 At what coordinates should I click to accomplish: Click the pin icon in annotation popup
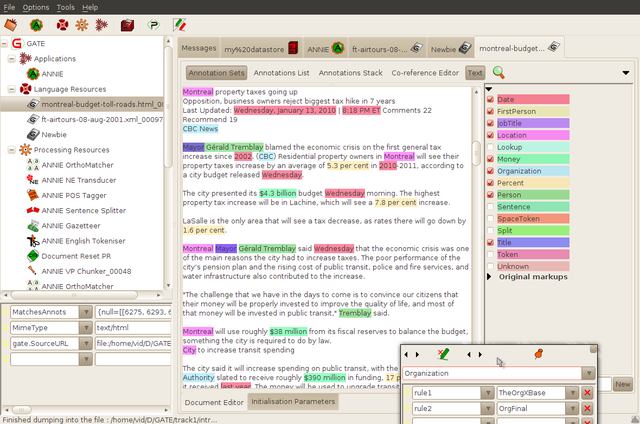(539, 354)
